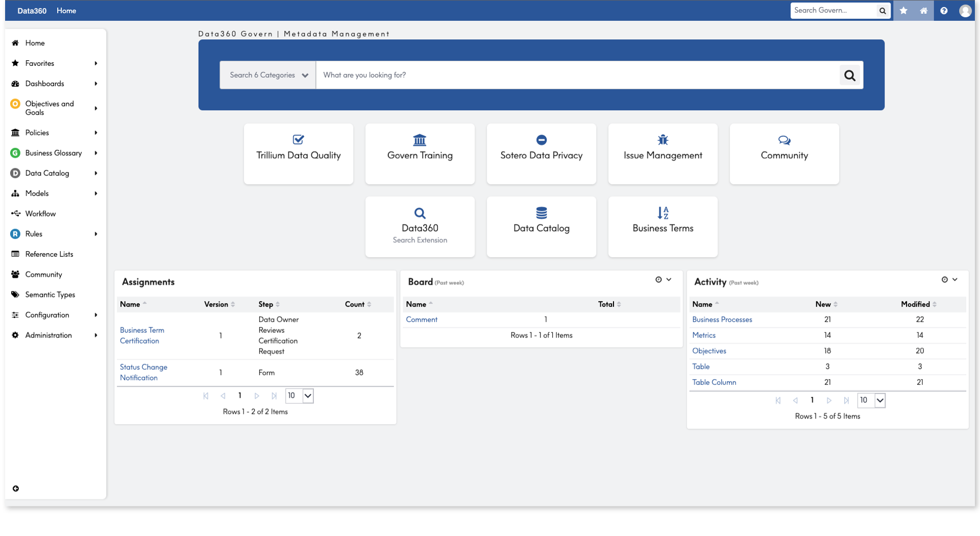Viewport: 980px width, 536px height.
Task: Expand the Configuration sidebar submenu
Action: coord(96,315)
